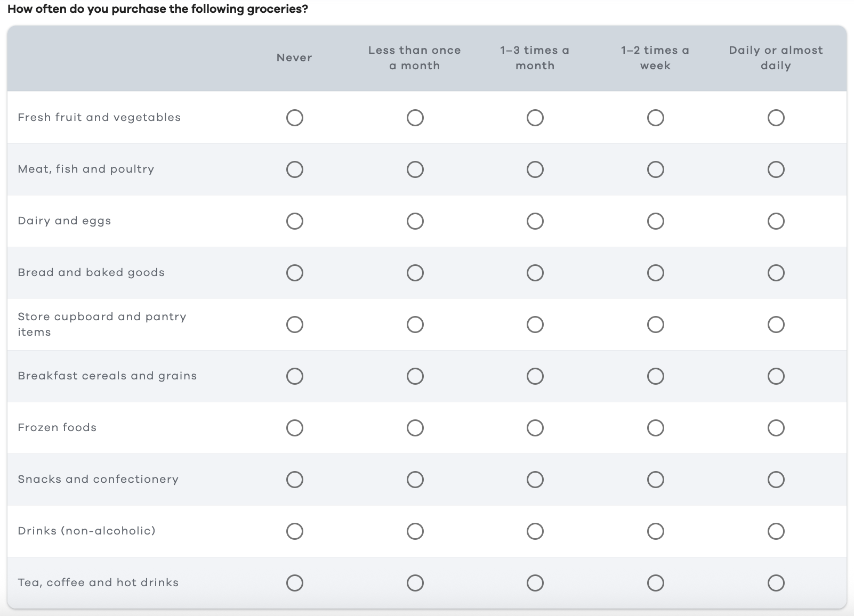Select 'Daily or almost daily' for Dairy and eggs
Screen dimensions: 854x616
point(777,221)
